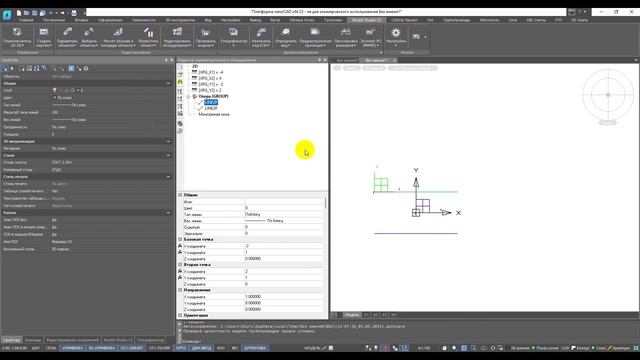Toggle ШТРИХОВКА in status bar
640x360 pixels.
click(x=255, y=348)
